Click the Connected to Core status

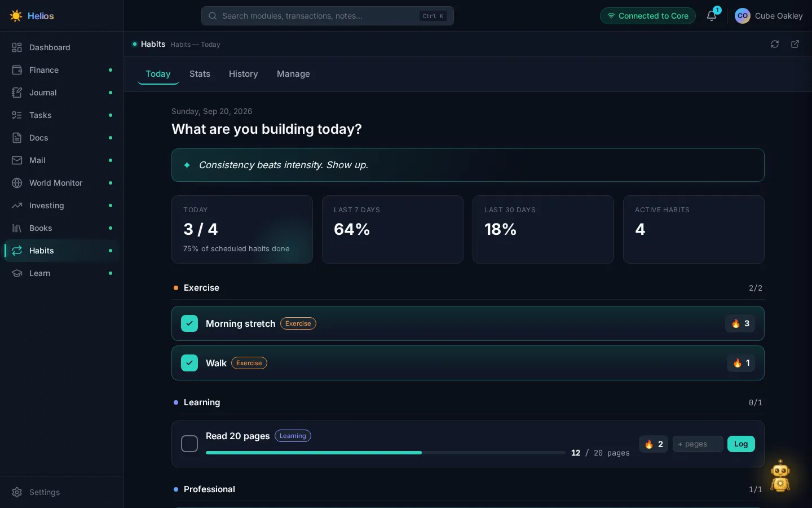tap(648, 16)
